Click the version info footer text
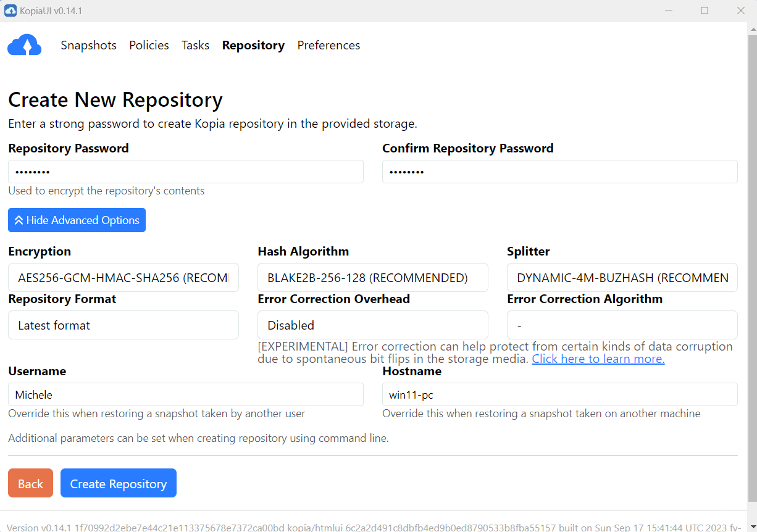Viewport: 757px width, 532px height. coord(374,528)
